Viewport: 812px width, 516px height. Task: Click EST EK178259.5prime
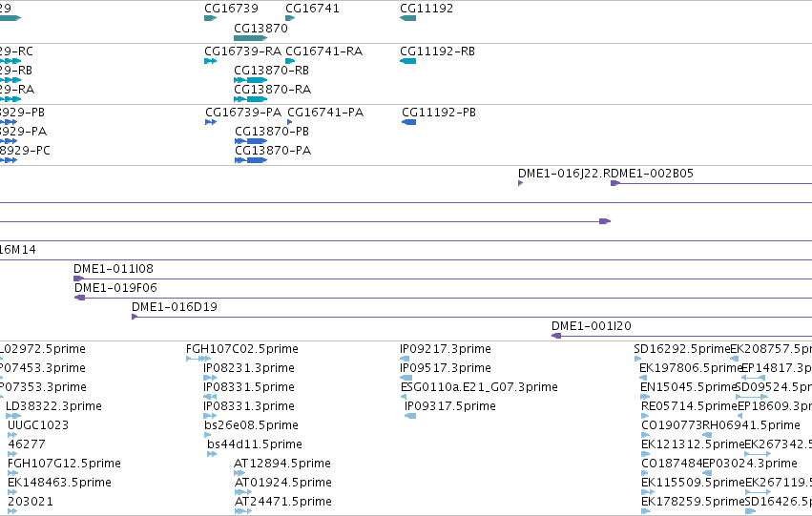coord(693,502)
